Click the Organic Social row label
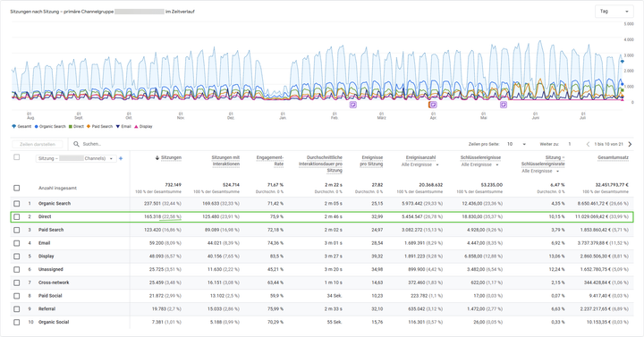This screenshot has width=644, height=337. pyautogui.click(x=54, y=322)
